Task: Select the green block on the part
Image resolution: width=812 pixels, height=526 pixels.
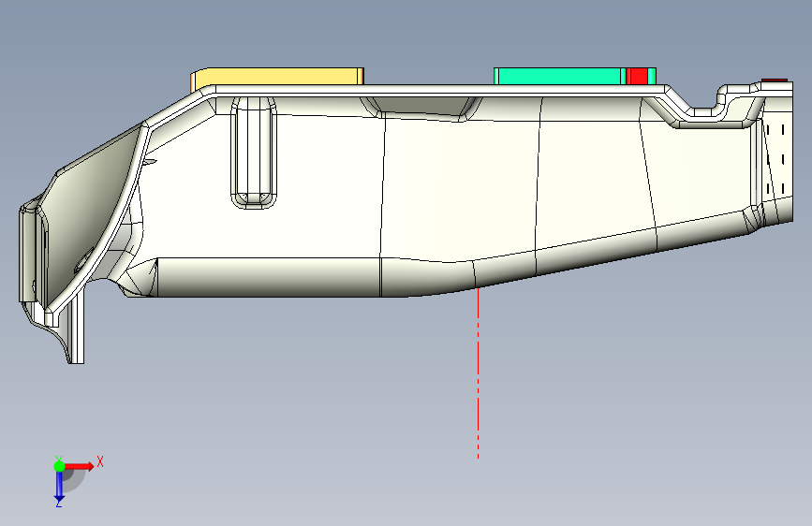Action: point(558,76)
